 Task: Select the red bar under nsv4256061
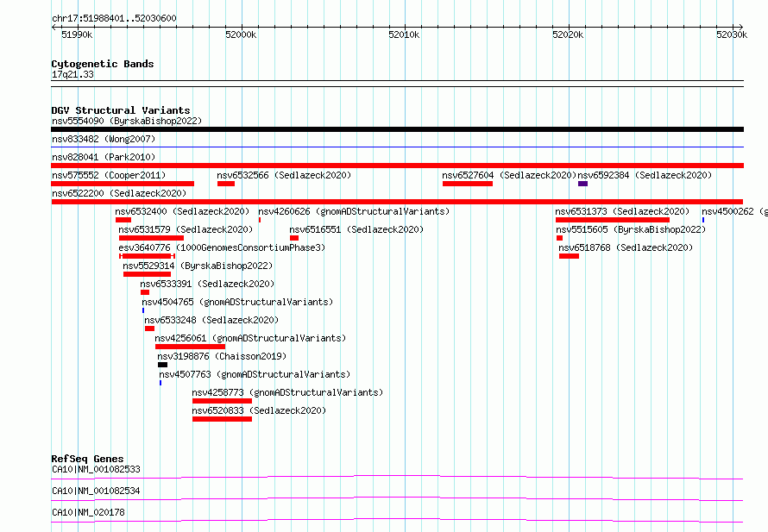[190, 347]
